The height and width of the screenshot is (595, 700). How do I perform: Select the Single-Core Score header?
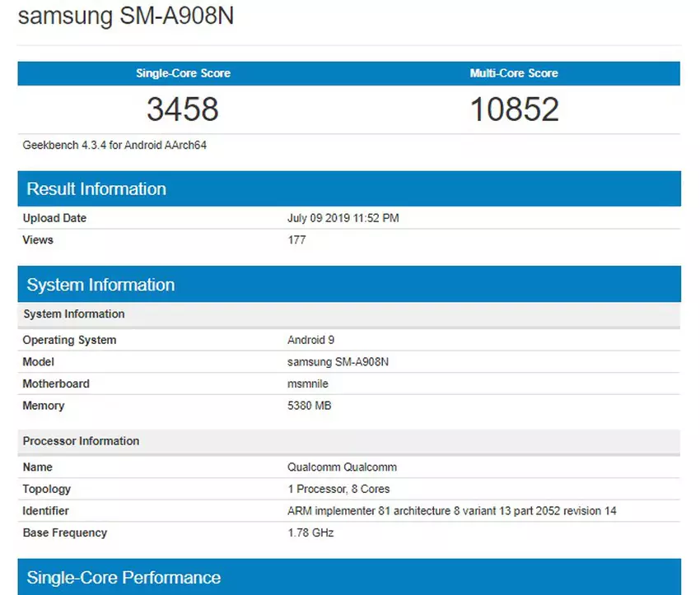(183, 73)
